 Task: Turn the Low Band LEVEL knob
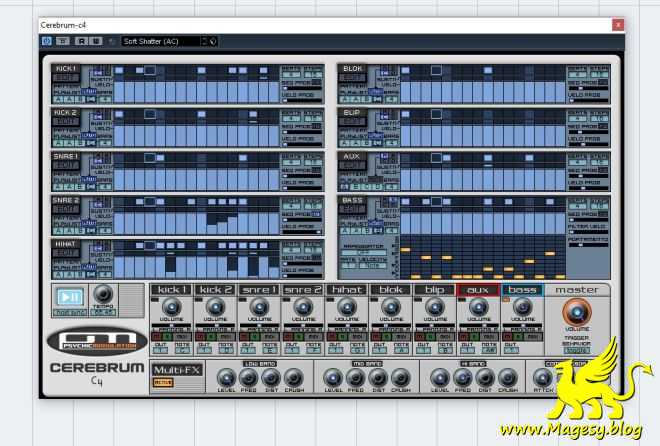coord(226,377)
